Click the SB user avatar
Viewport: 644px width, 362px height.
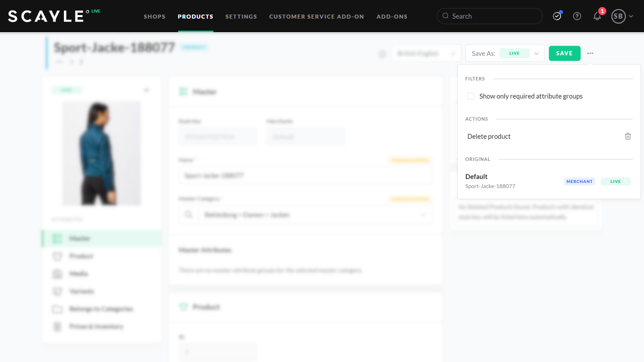click(618, 16)
